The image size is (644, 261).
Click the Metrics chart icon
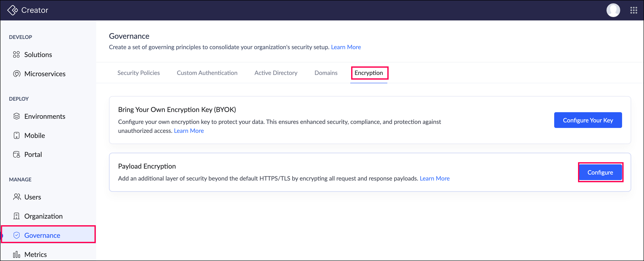point(17,254)
